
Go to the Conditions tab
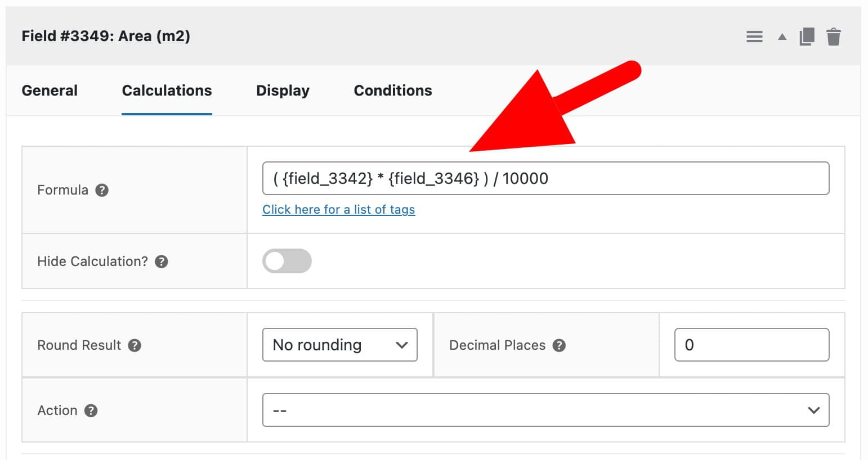pos(393,91)
